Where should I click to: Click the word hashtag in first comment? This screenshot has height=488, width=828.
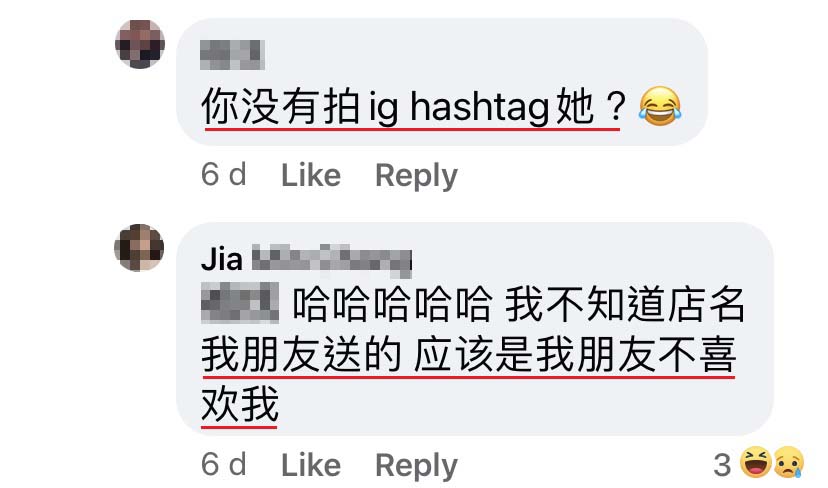tap(480, 107)
